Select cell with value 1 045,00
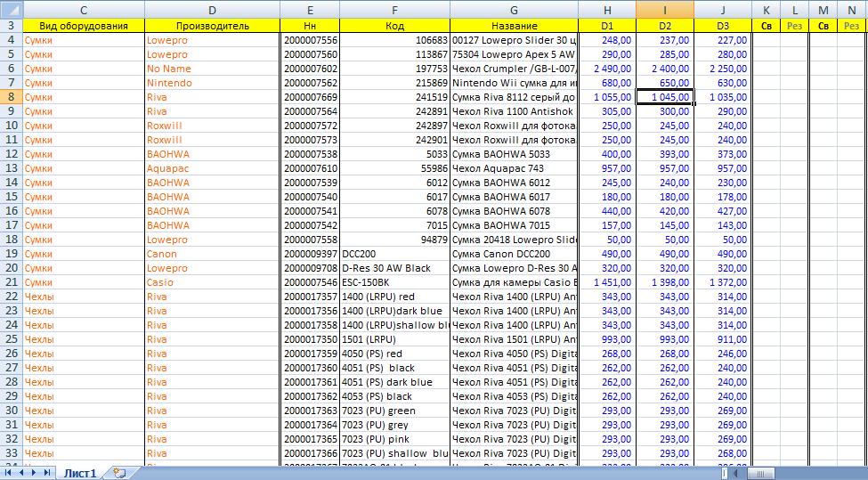 (665, 97)
